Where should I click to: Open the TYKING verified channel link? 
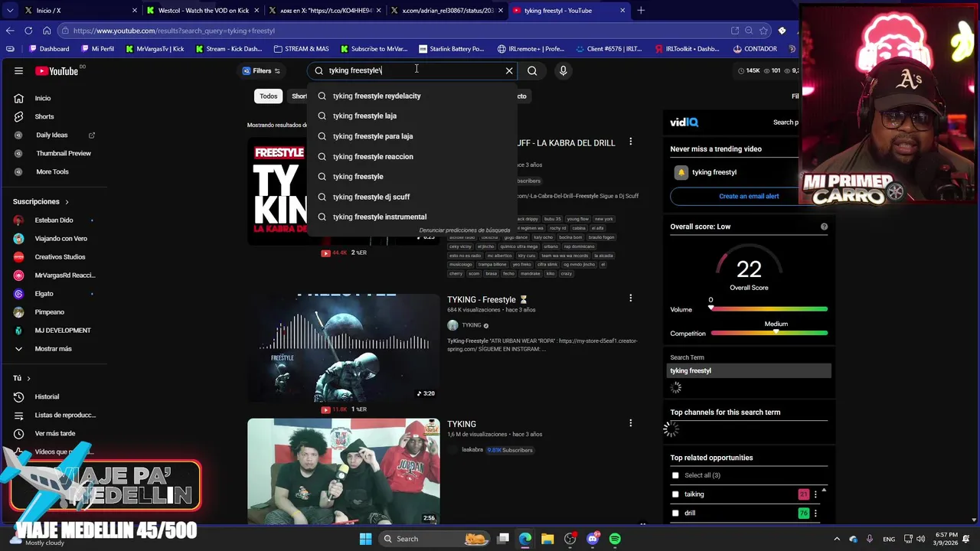pyautogui.click(x=472, y=325)
